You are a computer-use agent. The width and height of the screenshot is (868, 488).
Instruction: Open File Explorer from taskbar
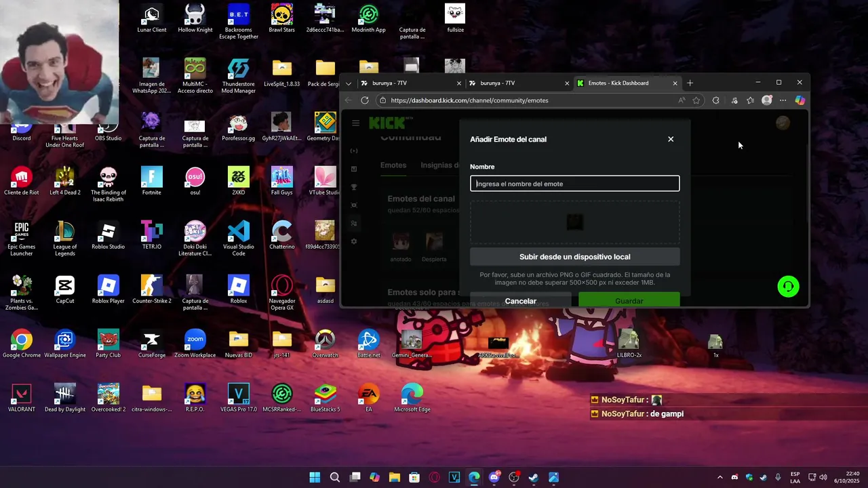(x=394, y=477)
